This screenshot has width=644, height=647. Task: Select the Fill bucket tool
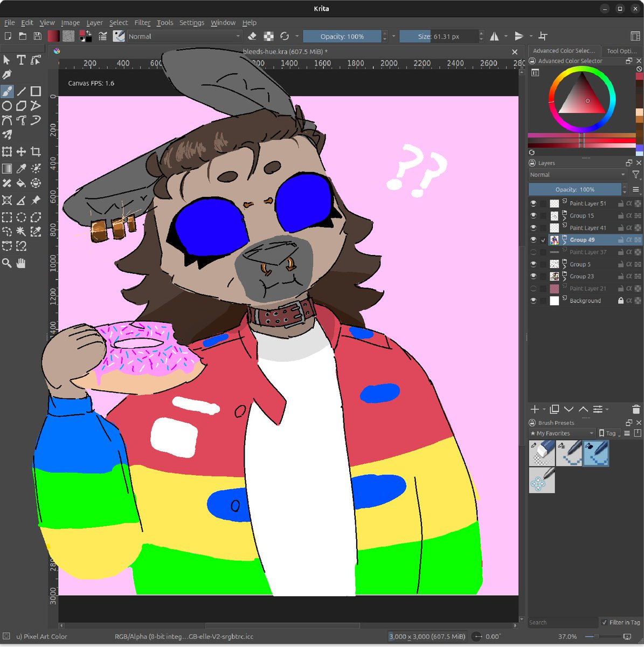click(21, 183)
